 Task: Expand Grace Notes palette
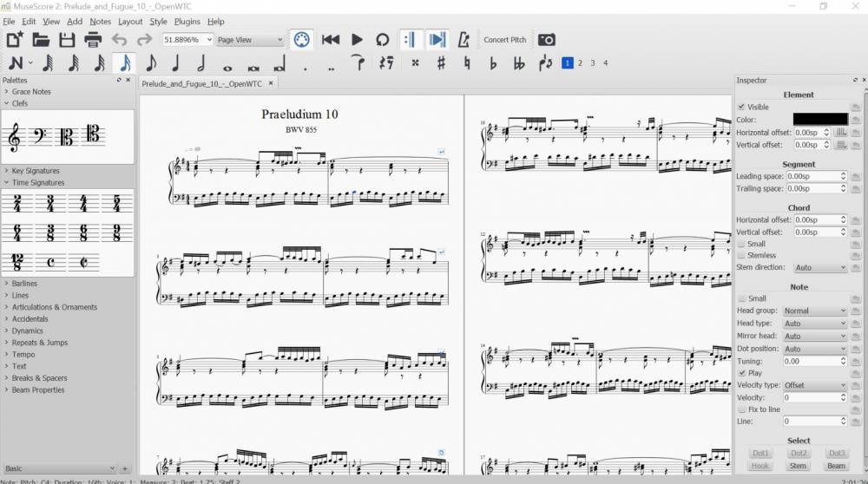tap(31, 92)
